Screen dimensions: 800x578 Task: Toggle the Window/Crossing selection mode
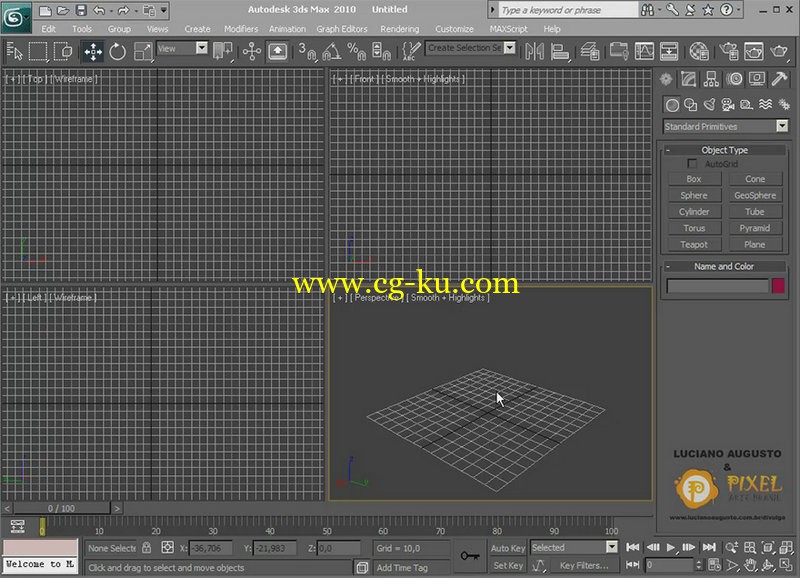coord(63,52)
